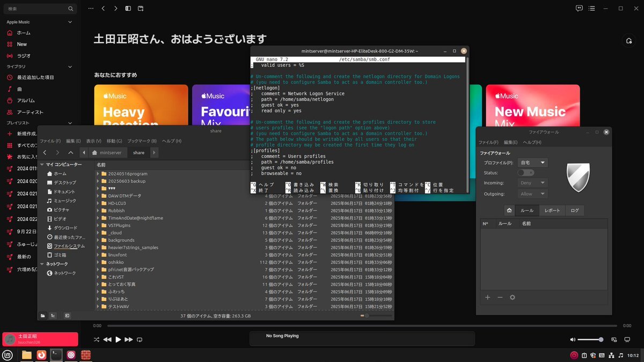Add a firewall rule with the plus icon
644x362 pixels.
488,297
